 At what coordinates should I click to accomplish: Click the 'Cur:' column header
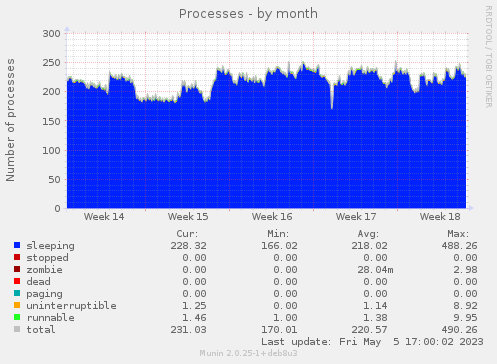coord(187,234)
